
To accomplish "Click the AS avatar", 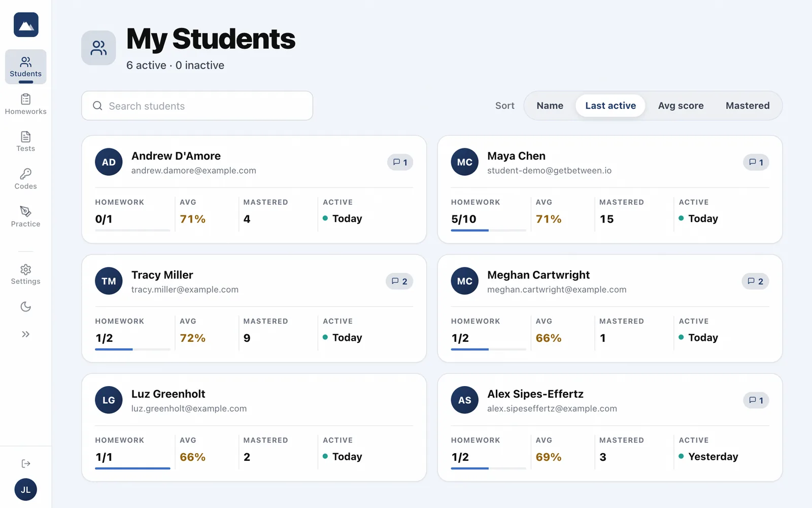I will pyautogui.click(x=465, y=400).
